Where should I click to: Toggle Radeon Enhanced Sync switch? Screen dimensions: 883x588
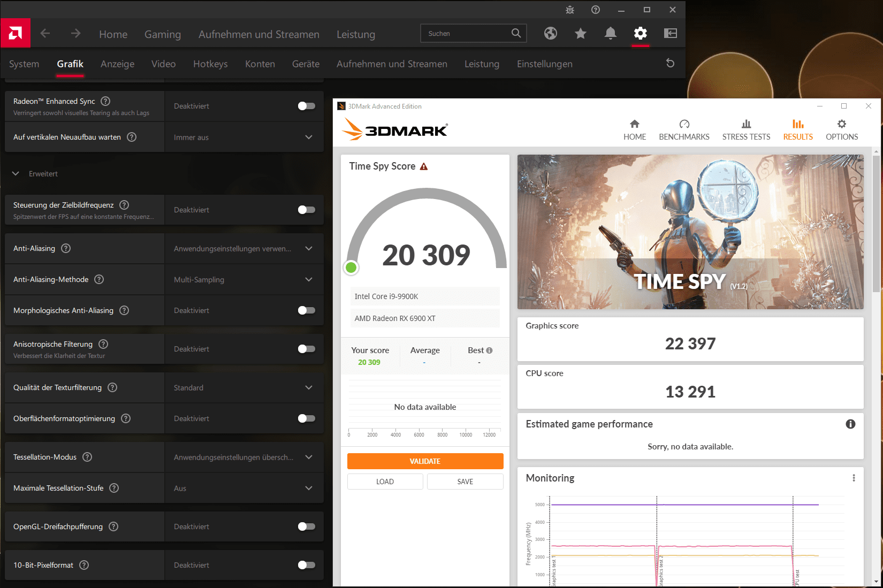tap(307, 106)
